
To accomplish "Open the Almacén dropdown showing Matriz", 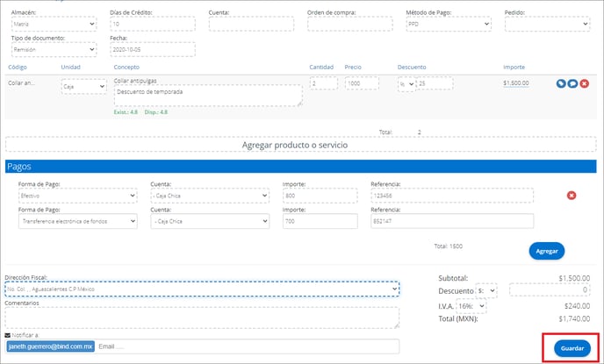I will (54, 24).
